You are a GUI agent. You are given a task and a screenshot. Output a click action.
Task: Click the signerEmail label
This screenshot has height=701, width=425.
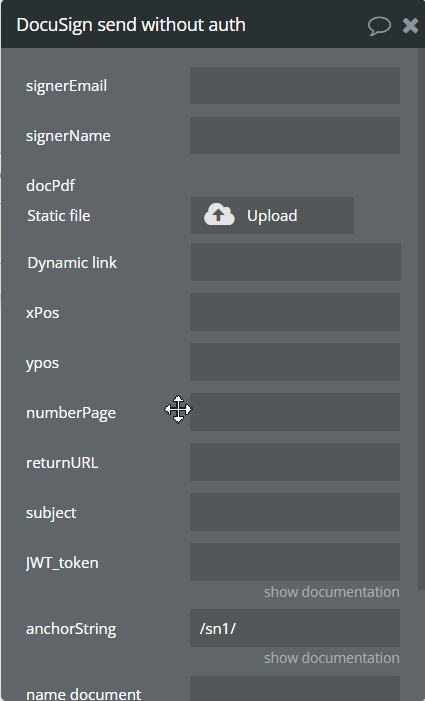(x=66, y=86)
